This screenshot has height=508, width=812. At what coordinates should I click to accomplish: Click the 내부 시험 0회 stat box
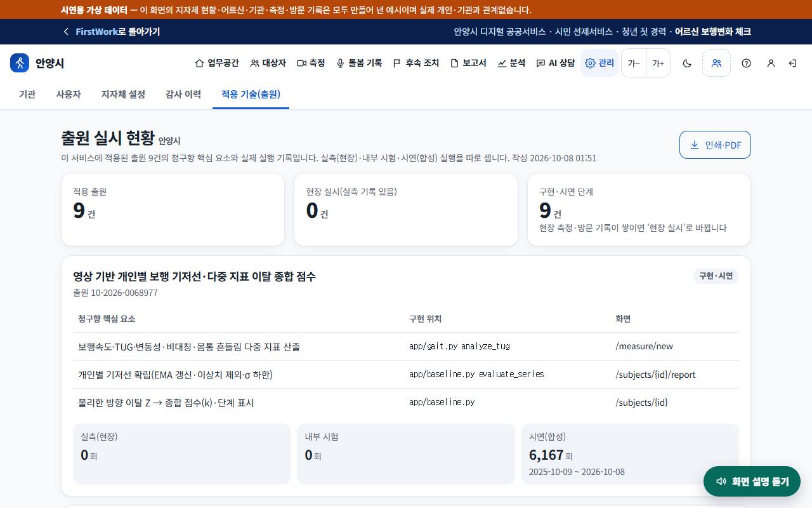(x=406, y=454)
